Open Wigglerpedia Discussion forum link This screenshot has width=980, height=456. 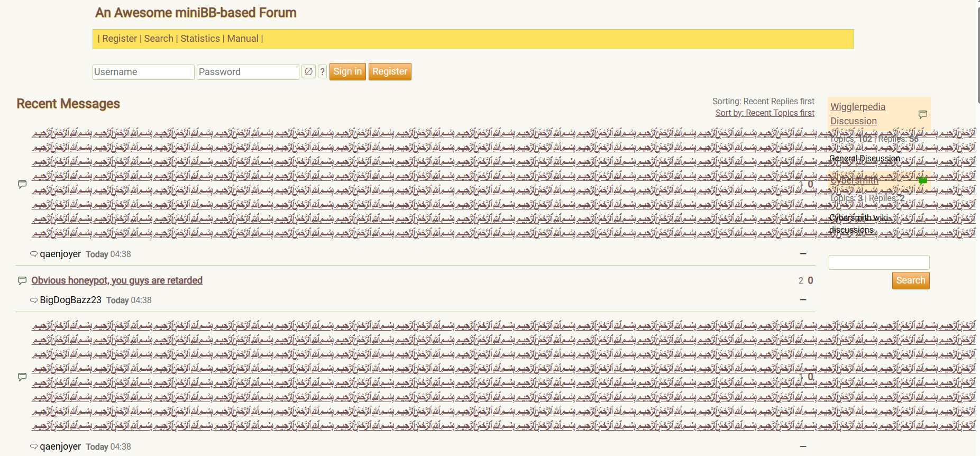(x=857, y=114)
